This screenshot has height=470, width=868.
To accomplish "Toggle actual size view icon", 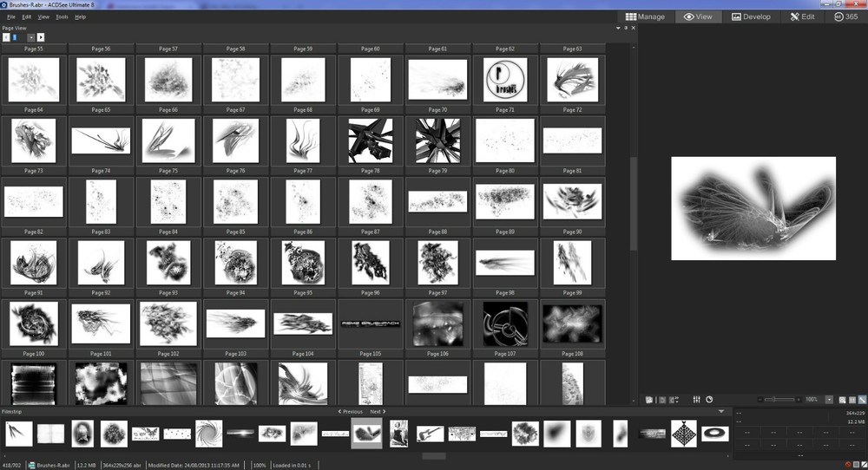I will coord(852,399).
